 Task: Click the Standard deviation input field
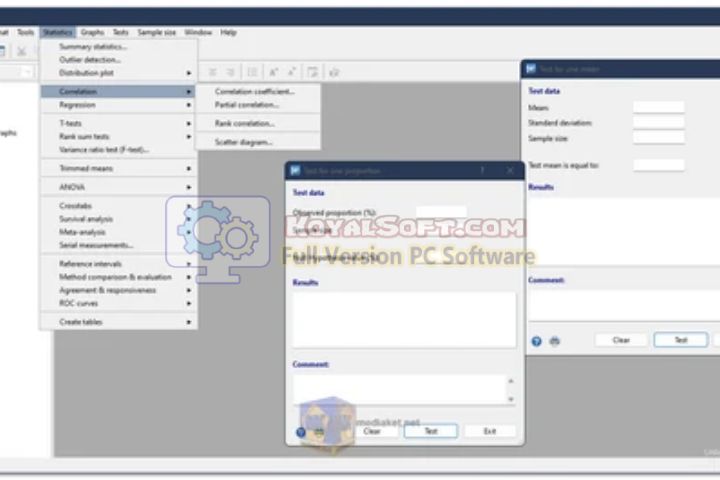[x=658, y=123]
